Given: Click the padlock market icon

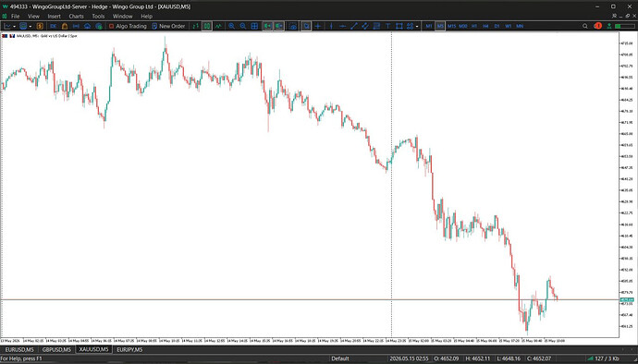Looking at the screenshot, I should [65, 26].
